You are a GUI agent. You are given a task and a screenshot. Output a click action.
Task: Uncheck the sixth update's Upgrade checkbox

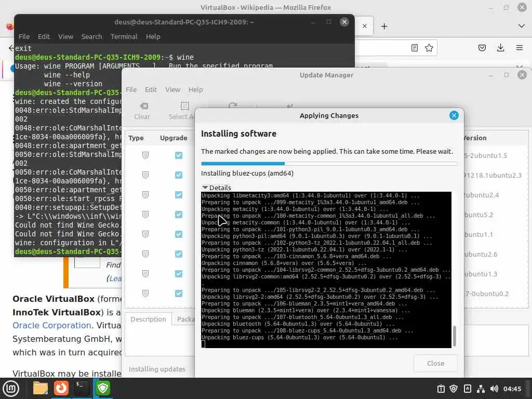pos(179,254)
